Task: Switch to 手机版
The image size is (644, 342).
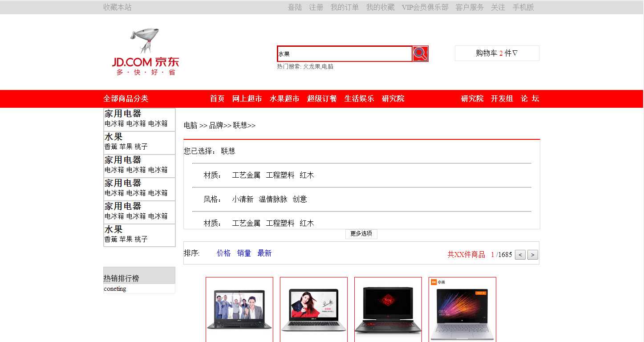Action: click(523, 7)
